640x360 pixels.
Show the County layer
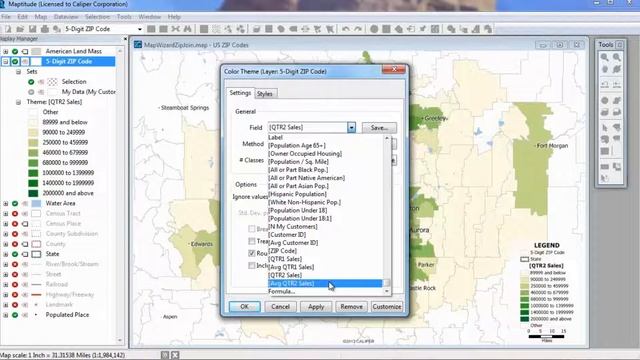[x=15, y=244]
